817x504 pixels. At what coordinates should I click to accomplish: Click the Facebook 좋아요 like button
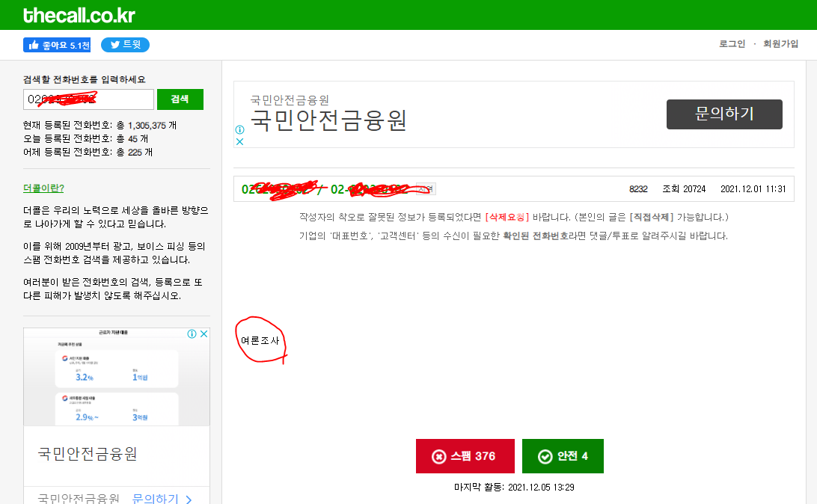57,46
